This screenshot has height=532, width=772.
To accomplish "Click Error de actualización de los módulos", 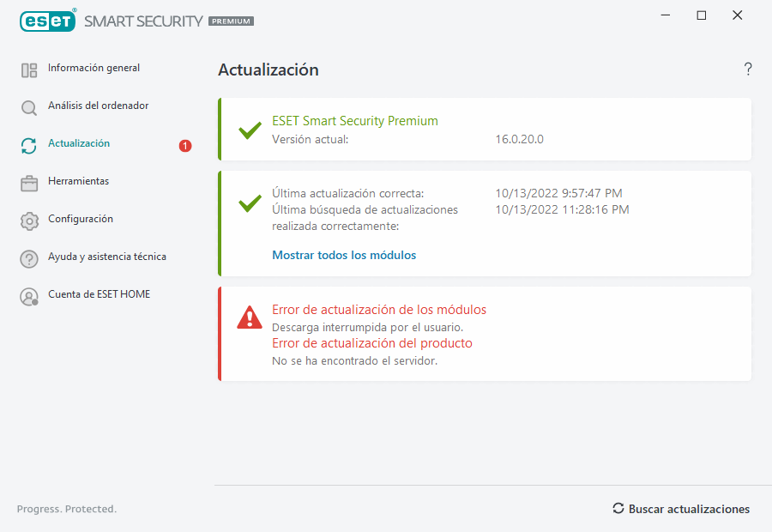I will click(378, 310).
